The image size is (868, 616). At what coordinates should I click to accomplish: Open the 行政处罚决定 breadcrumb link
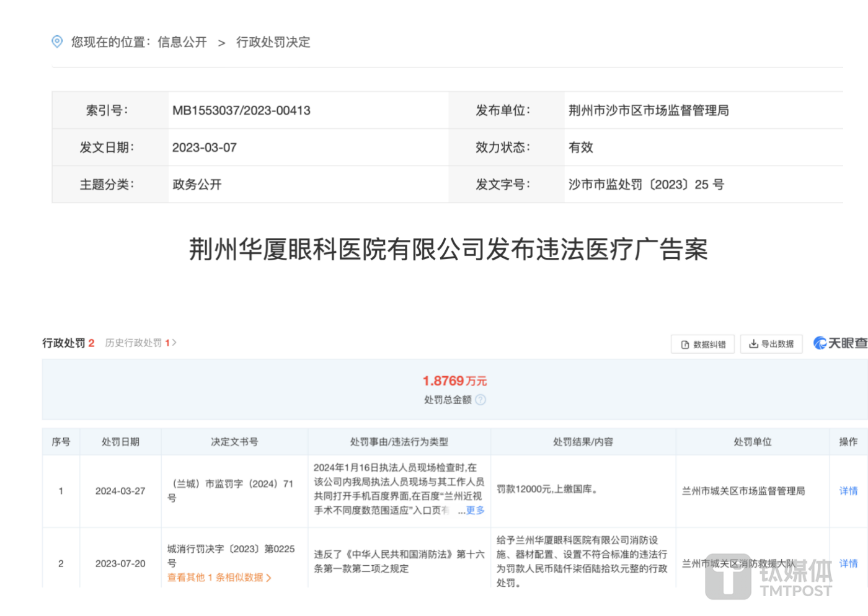(x=273, y=42)
